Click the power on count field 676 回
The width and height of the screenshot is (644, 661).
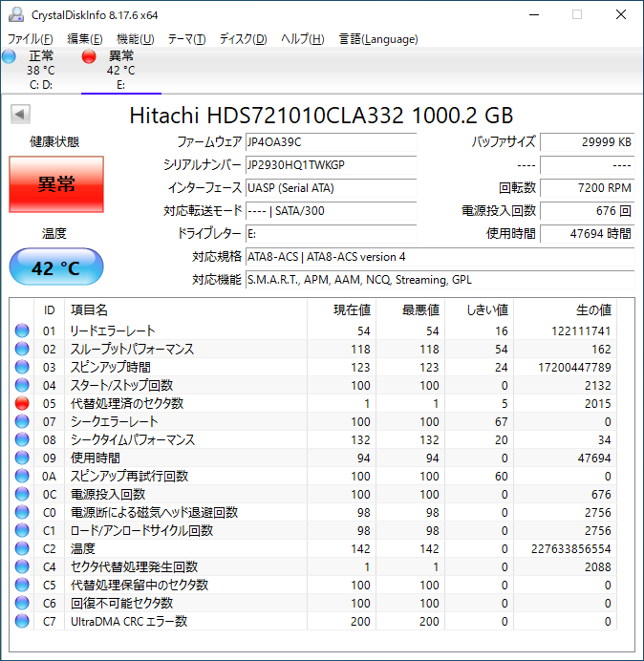tap(587, 211)
